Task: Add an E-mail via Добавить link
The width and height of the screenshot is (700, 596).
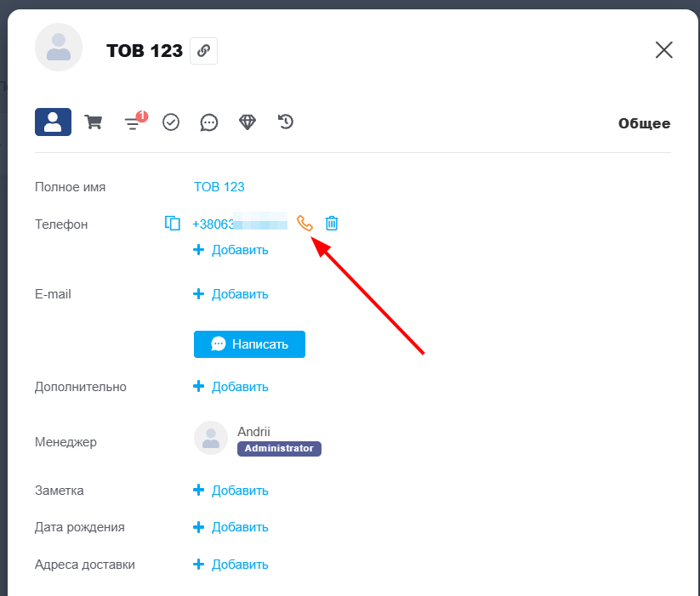Action: (x=231, y=294)
